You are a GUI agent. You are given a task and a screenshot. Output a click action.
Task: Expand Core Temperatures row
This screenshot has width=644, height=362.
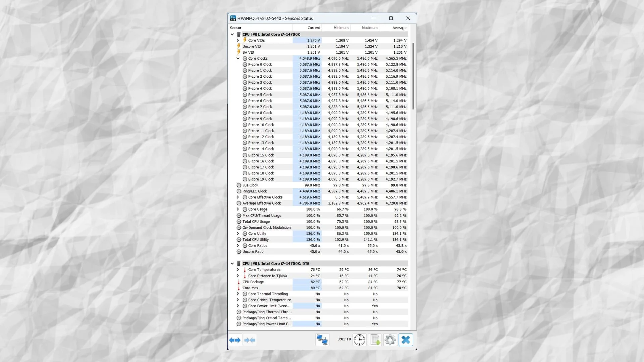coord(238,270)
